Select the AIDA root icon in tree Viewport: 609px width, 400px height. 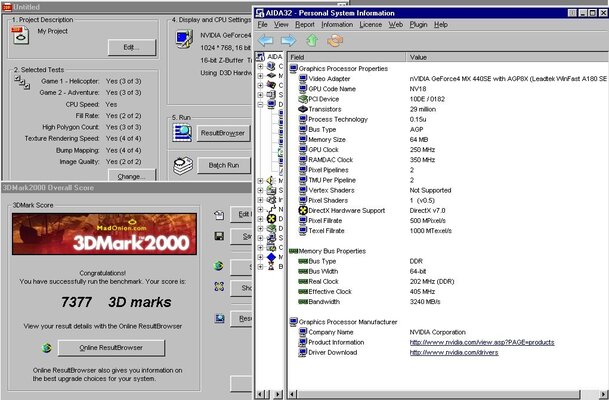[260, 57]
